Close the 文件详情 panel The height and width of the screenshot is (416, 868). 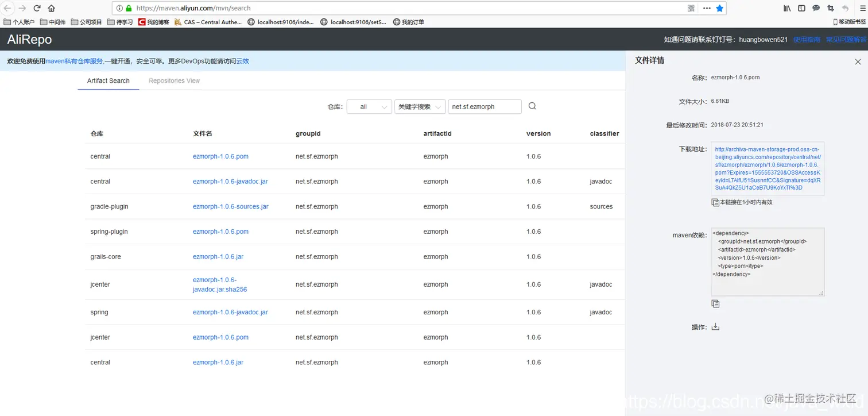(858, 61)
